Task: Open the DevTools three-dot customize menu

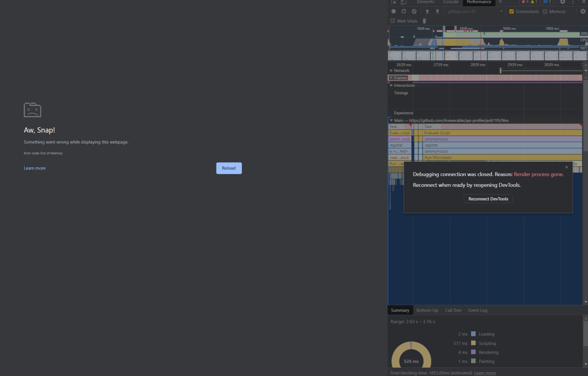Action: (573, 2)
